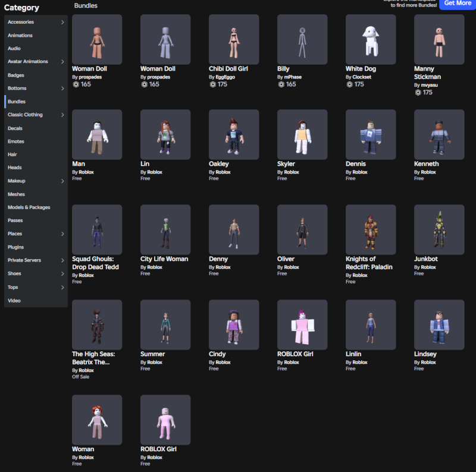Viewport: 476px width, 472px height.
Task: Open the Oliver bundle thumbnail
Action: [x=302, y=229]
